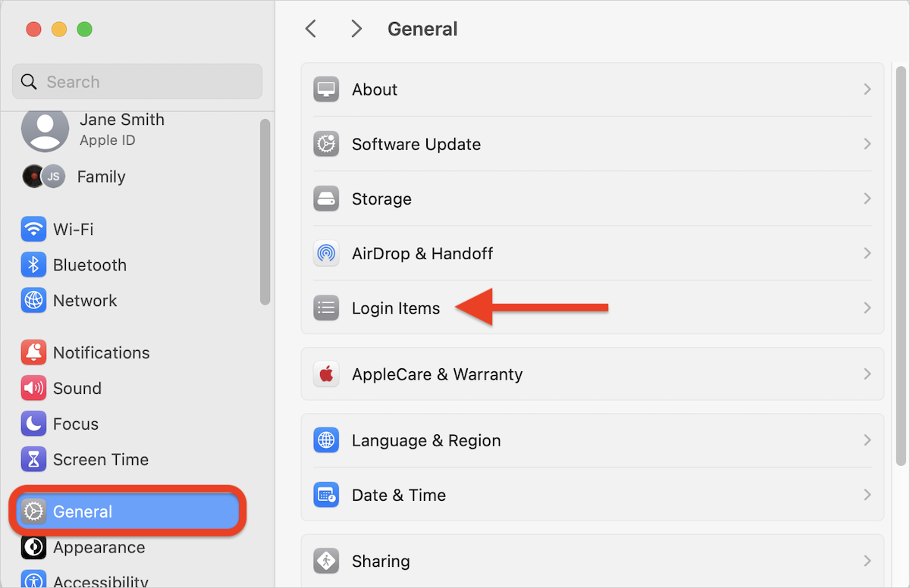The image size is (910, 588).
Task: Click the "Storage" label text
Action: pos(381,199)
